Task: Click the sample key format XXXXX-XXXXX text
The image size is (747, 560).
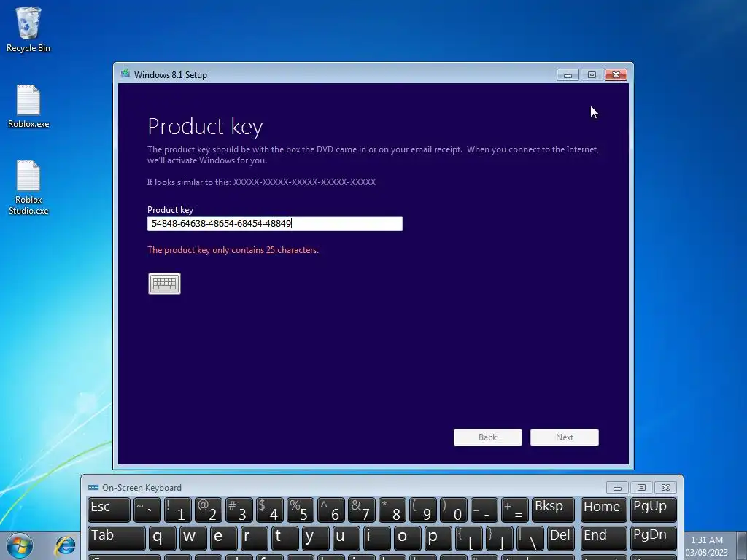Action: click(x=304, y=182)
